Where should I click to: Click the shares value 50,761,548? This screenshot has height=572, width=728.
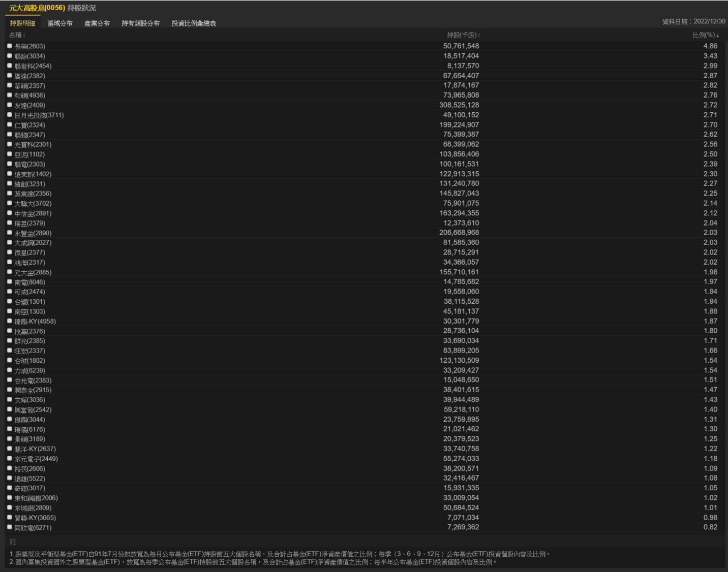tap(461, 46)
